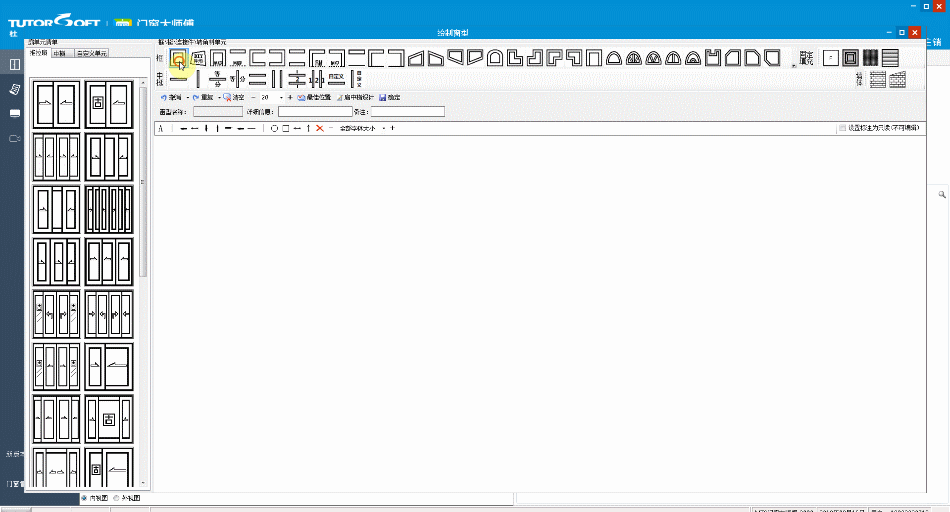This screenshot has width=950, height=512.
Task: Apply the horizontal stripes fill icon
Action: point(890,58)
